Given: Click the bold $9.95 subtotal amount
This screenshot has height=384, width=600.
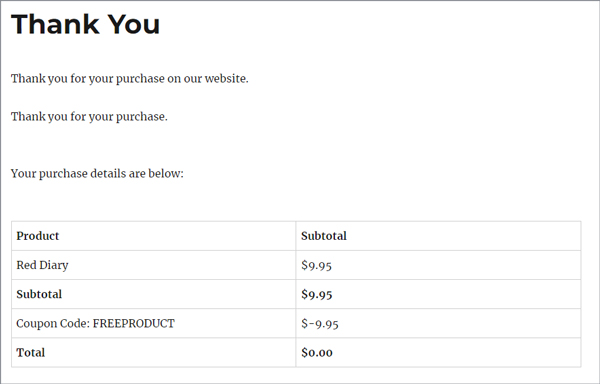Looking at the screenshot, I should click(x=316, y=295).
